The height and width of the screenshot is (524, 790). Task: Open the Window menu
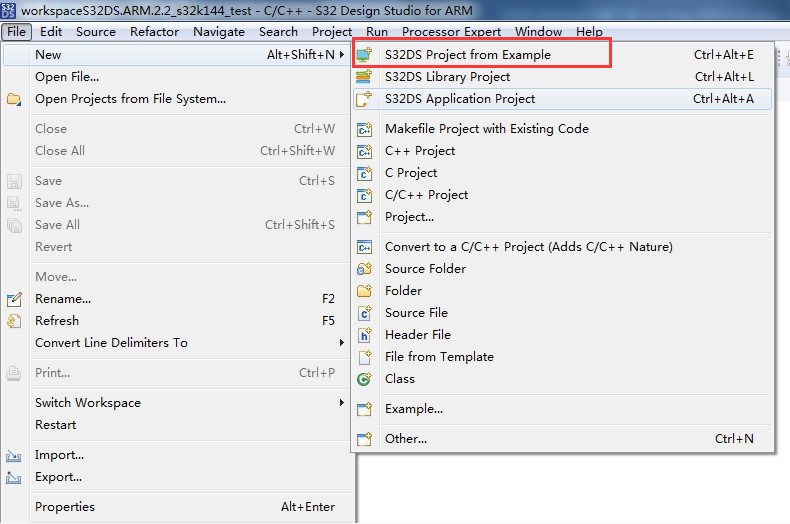(x=538, y=32)
